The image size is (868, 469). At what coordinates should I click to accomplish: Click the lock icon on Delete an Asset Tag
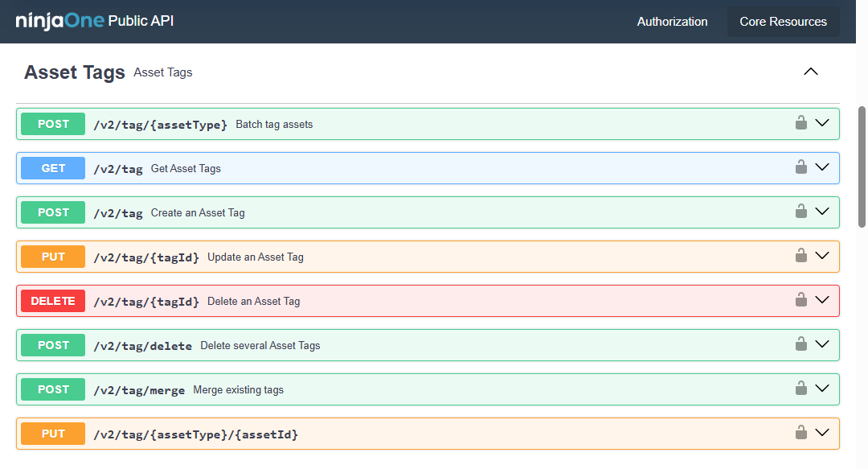pos(800,300)
